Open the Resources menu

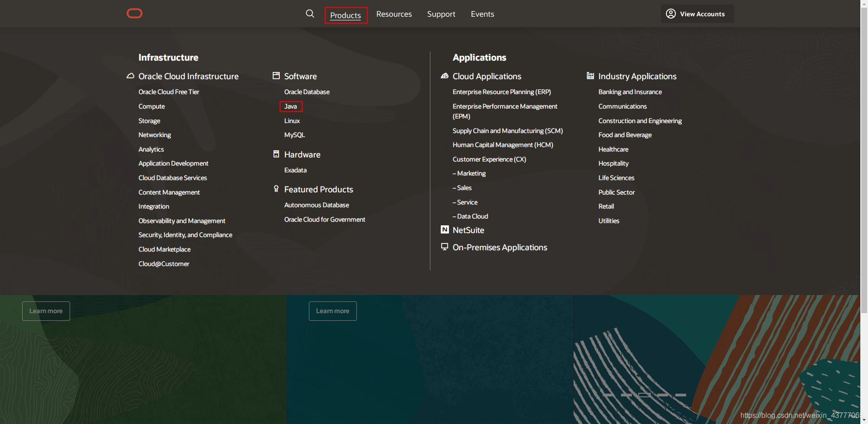394,14
